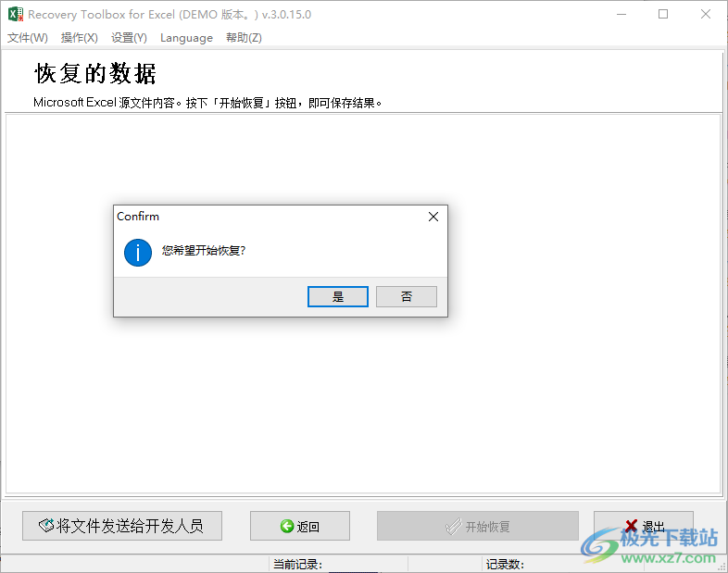Open the 帮助(Z) menu

(x=244, y=38)
